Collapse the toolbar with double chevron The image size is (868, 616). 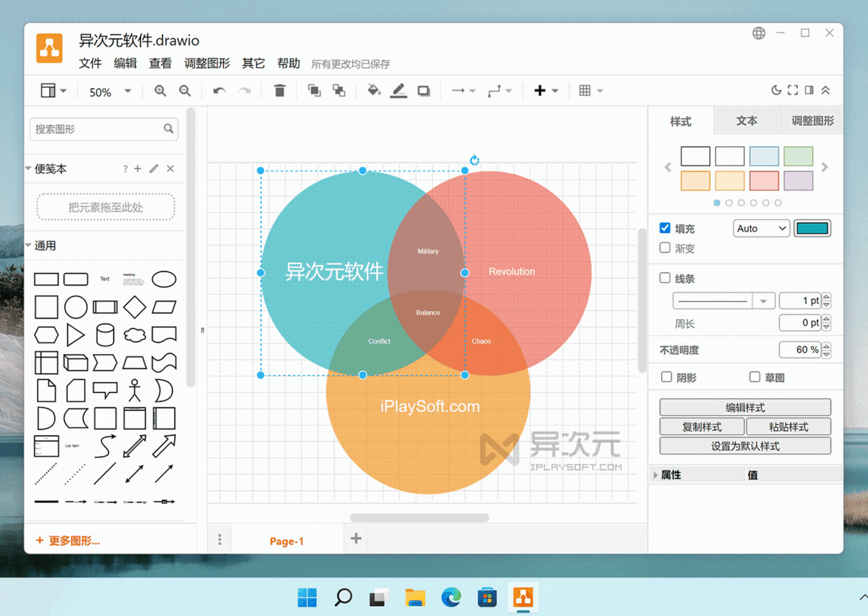[825, 90]
